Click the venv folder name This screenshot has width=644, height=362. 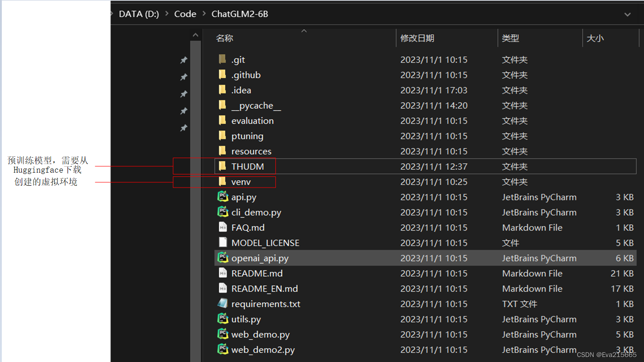click(x=241, y=182)
